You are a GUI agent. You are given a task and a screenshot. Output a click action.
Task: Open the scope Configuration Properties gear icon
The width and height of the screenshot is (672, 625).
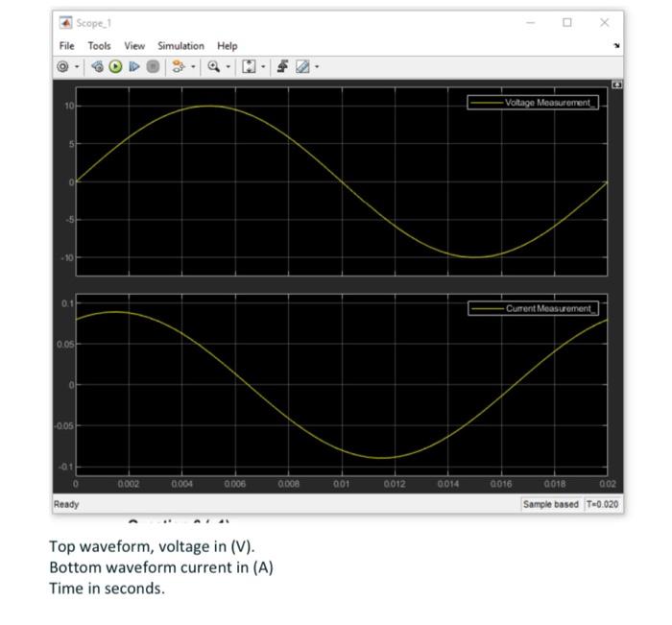(63, 67)
